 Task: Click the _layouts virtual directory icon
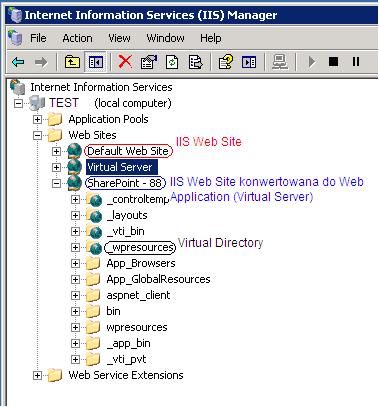(94, 215)
